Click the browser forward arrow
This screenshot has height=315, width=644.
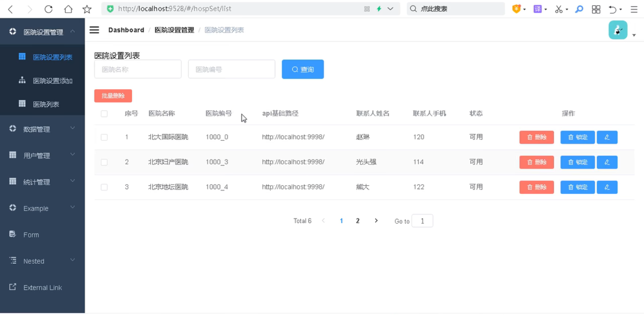point(29,9)
